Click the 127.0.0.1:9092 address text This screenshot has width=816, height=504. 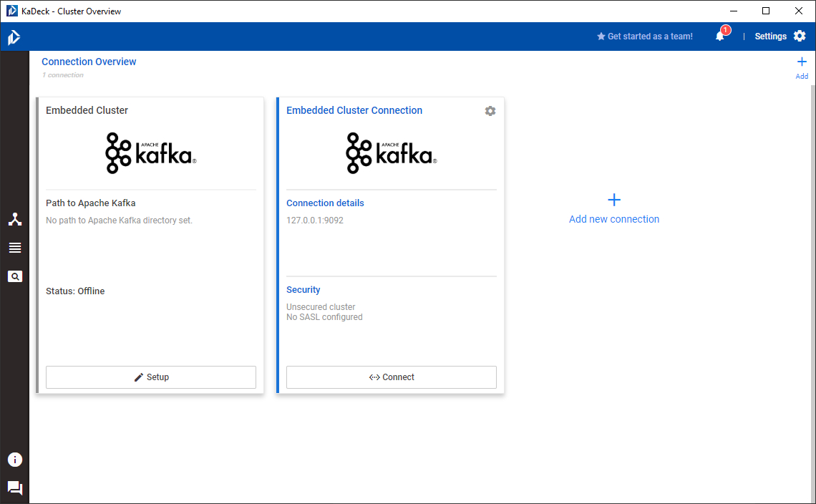(315, 220)
